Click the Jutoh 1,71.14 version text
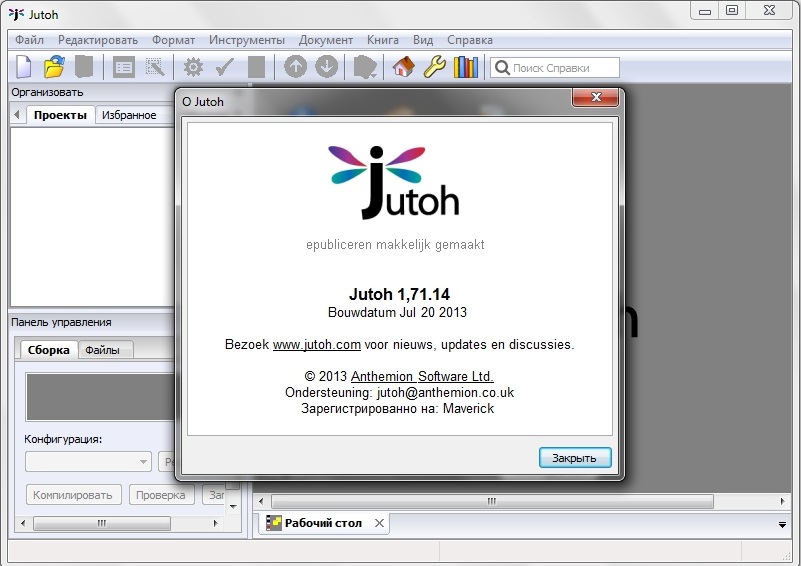The width and height of the screenshot is (801, 566). click(x=399, y=294)
